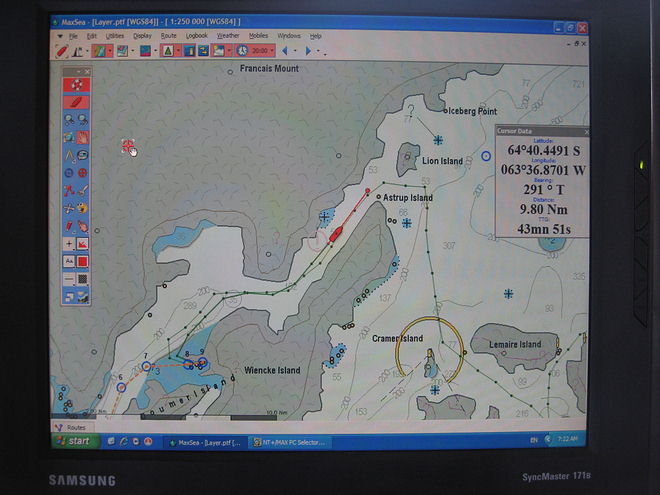Screen dimensions: 660x495
Task: Open the toolbar overflow arrow at far right
Action: [325, 53]
